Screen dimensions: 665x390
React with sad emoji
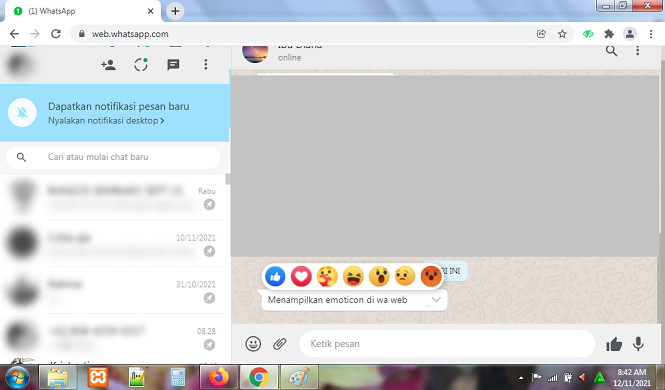coord(405,277)
